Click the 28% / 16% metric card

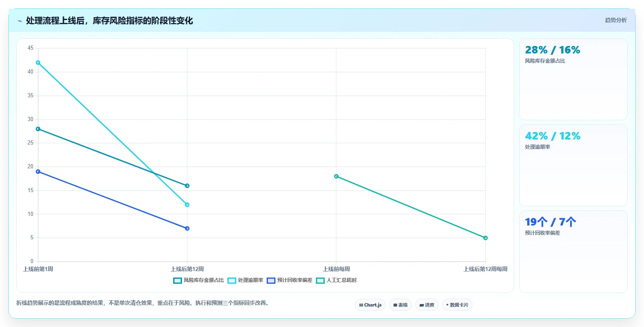point(573,79)
